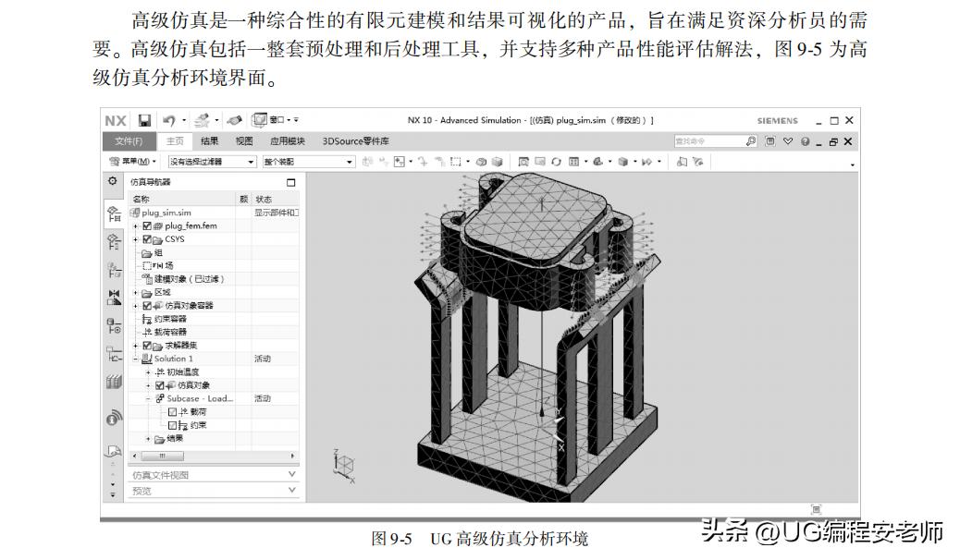Click inside the 查找命令 search field
The width and height of the screenshot is (960, 560).
point(712,140)
